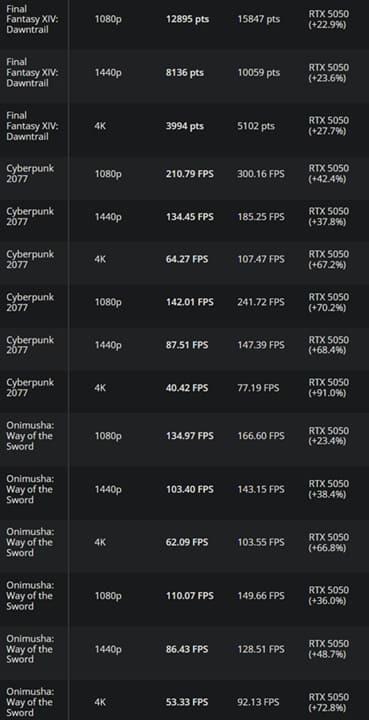Image resolution: width=369 pixels, height=720 pixels.
Task: Click the 134.97 FPS Onimusha value
Action: (x=190, y=436)
